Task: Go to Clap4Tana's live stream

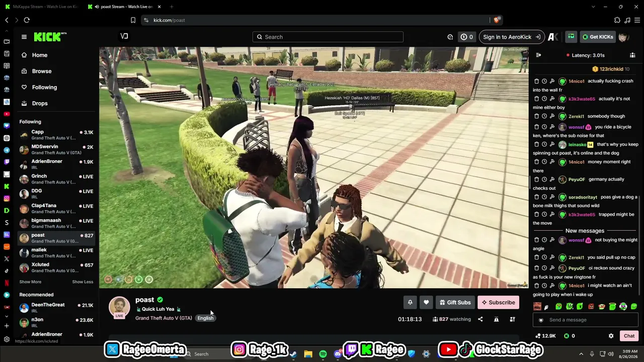Action: click(x=56, y=208)
